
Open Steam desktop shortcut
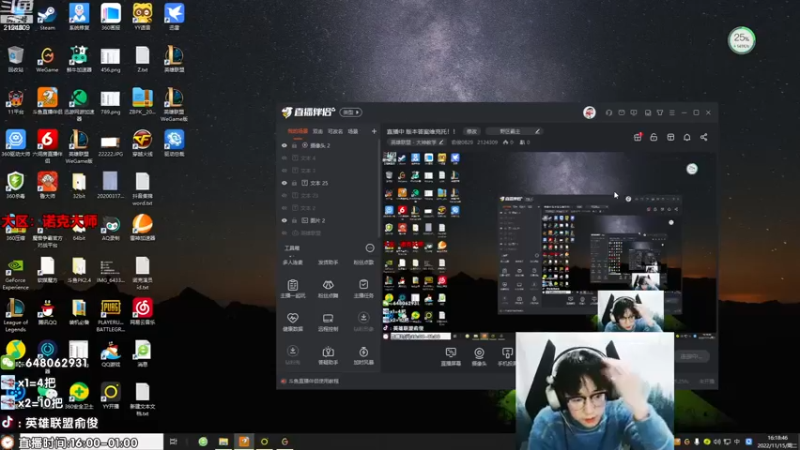click(47, 17)
